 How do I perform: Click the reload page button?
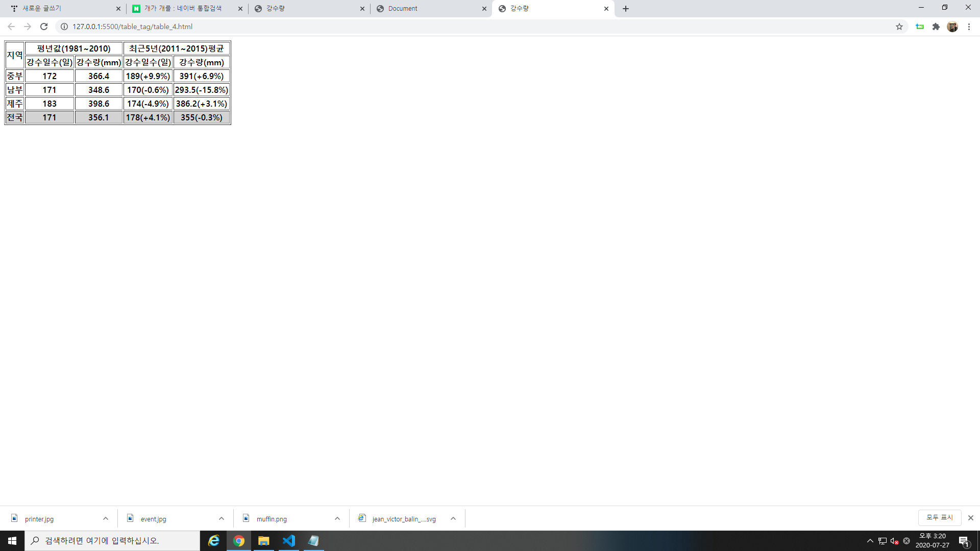point(44,27)
